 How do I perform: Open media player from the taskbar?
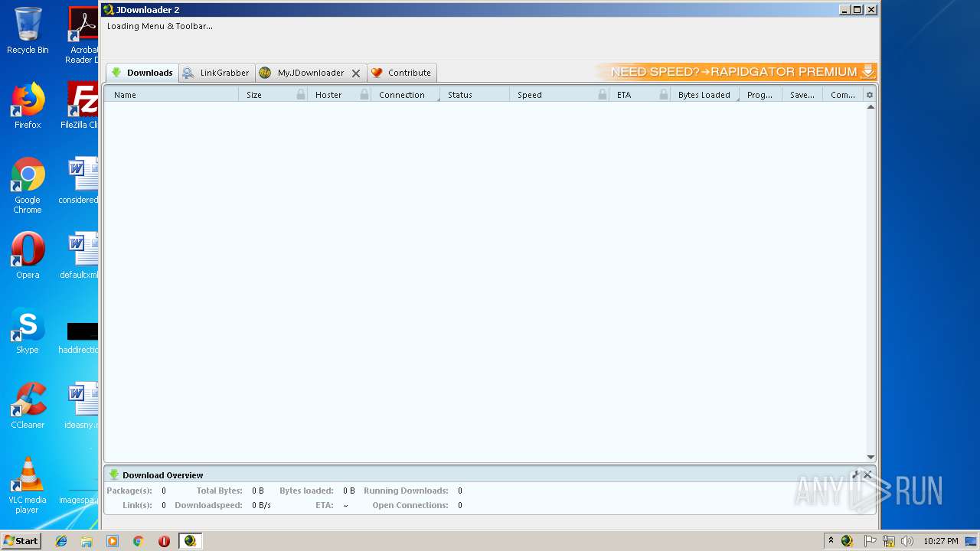coord(113,541)
